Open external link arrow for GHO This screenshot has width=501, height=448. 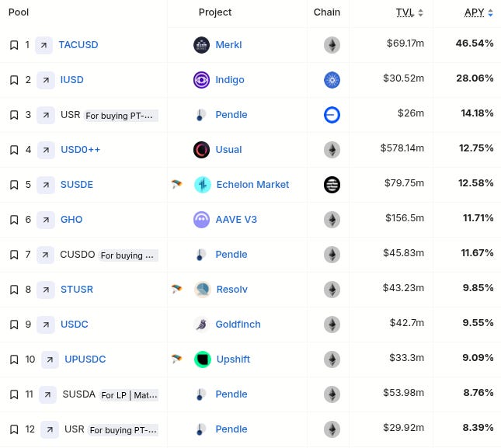click(46, 220)
